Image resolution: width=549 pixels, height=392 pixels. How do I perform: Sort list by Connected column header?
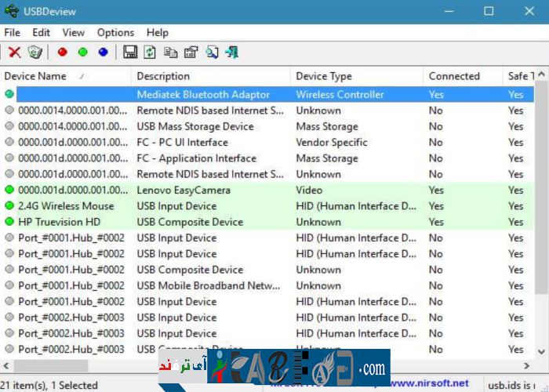tap(453, 76)
